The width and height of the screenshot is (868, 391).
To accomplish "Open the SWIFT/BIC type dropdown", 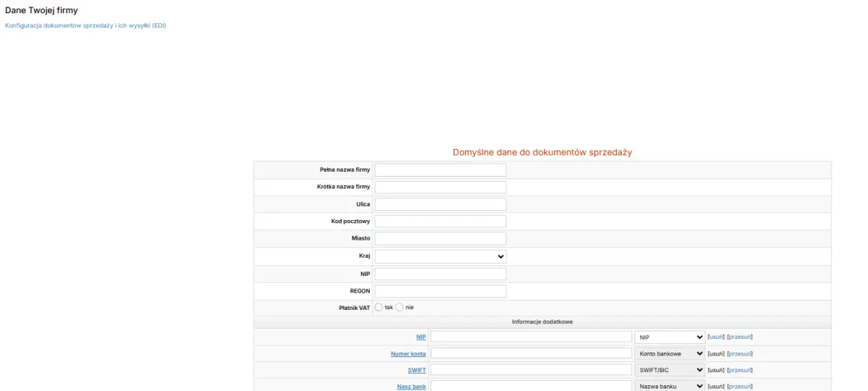I will 669,370.
